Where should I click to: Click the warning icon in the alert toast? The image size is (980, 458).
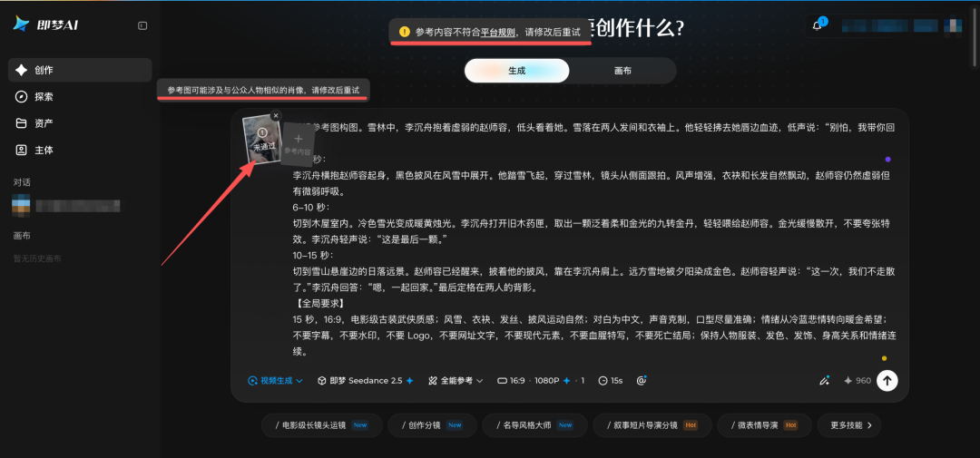click(x=405, y=31)
